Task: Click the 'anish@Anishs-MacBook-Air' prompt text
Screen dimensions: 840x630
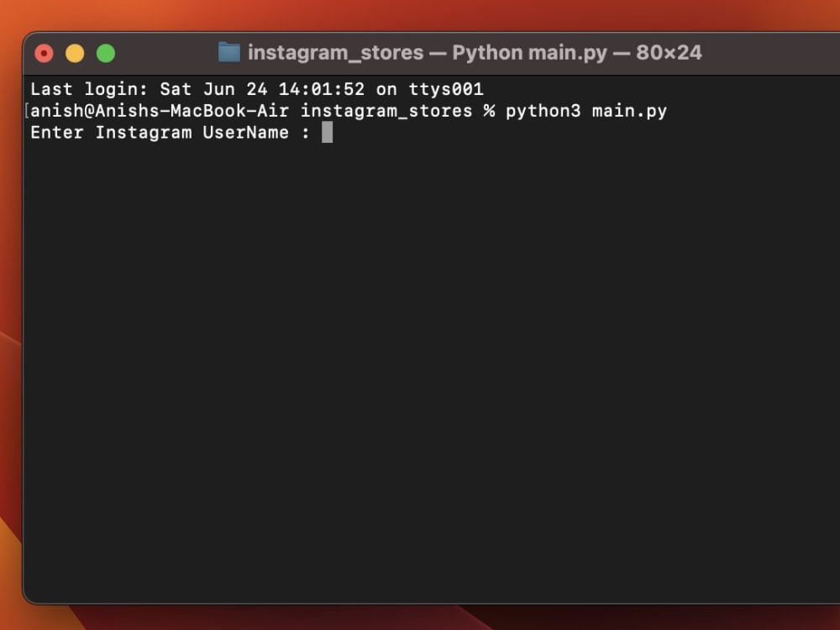Action: coord(160,111)
